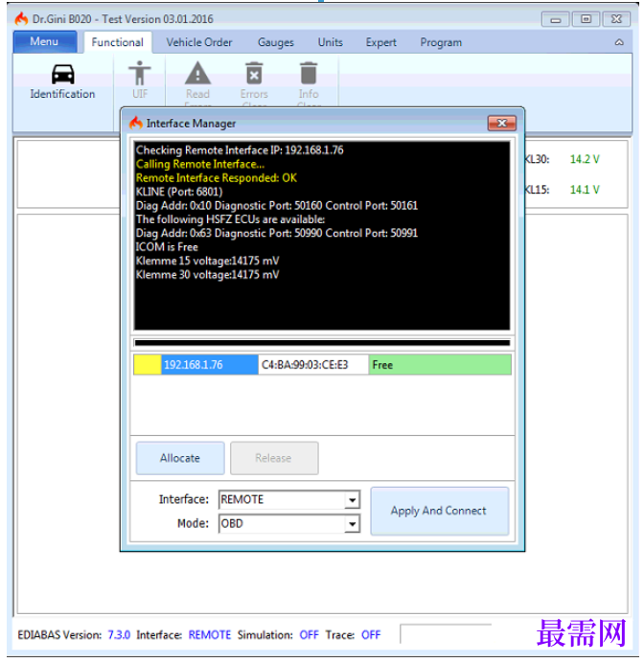This screenshot has width=644, height=663.
Task: Open the Gauges tab
Action: click(276, 42)
